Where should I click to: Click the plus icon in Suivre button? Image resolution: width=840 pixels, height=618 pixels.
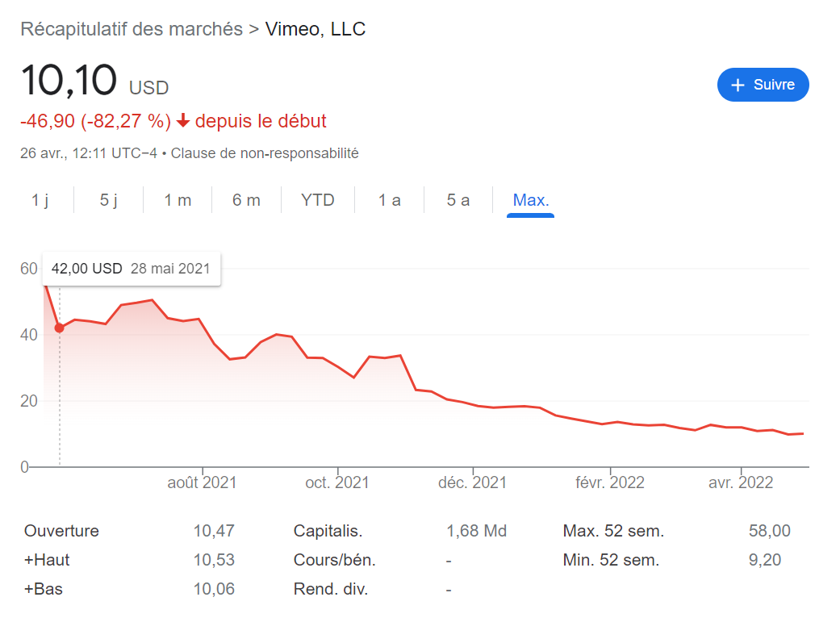point(738,86)
